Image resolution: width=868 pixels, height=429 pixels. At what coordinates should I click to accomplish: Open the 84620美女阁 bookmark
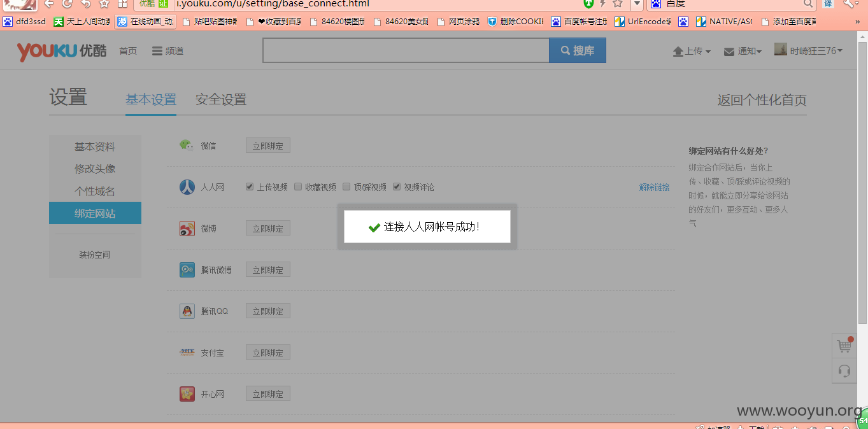tap(401, 22)
